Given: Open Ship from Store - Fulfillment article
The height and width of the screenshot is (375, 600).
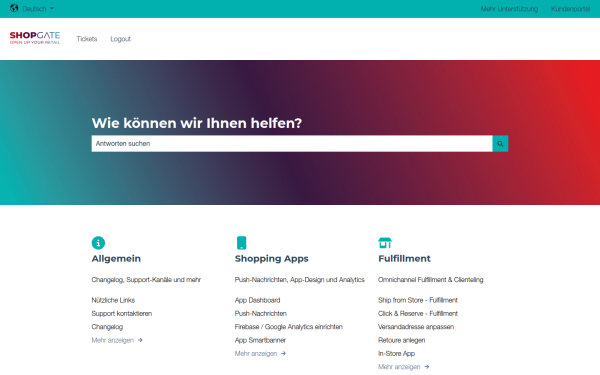Looking at the screenshot, I should (418, 300).
